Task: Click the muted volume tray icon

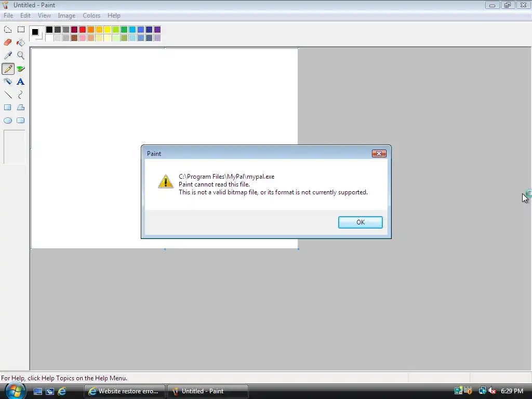Action: coord(493,391)
